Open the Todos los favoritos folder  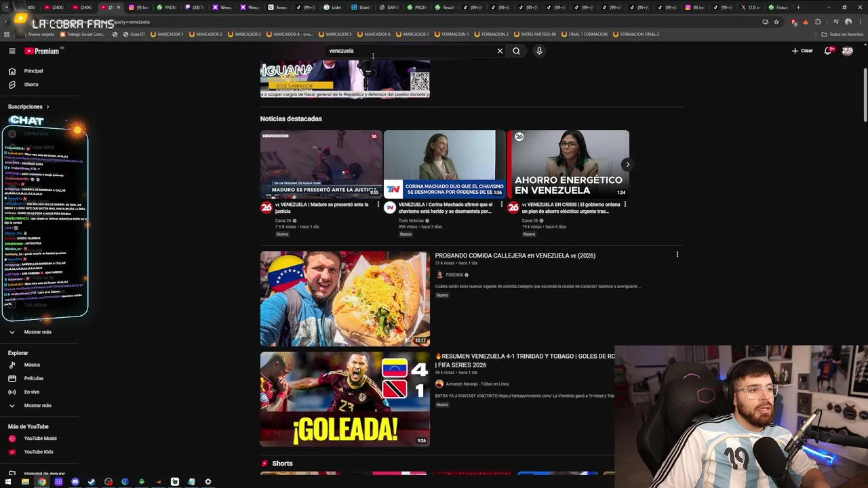842,34
